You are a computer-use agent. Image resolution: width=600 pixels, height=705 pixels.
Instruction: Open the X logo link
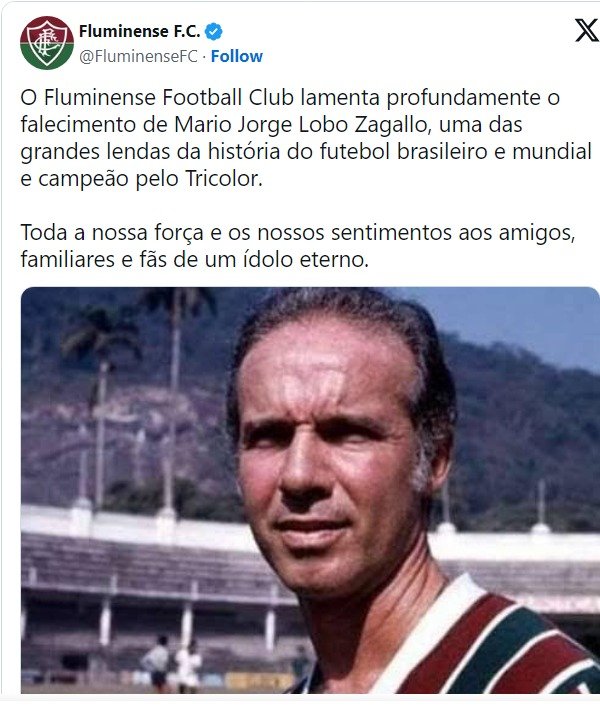(x=587, y=31)
